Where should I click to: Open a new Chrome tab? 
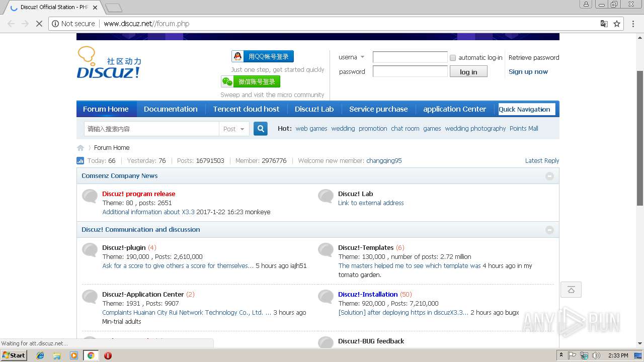[x=114, y=8]
